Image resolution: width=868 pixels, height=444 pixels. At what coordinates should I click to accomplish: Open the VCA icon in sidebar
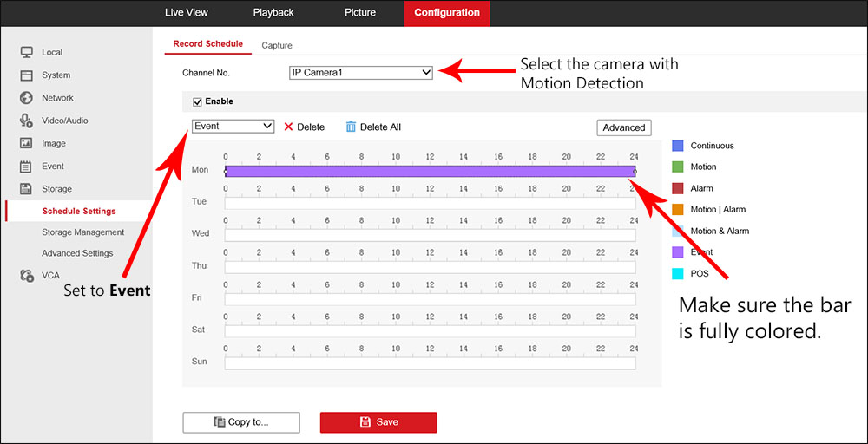coord(26,275)
